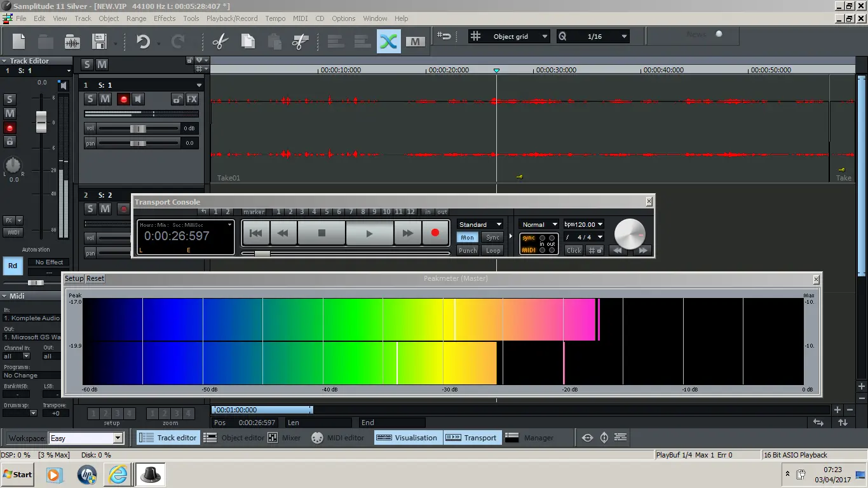Click the Paste clipboard icon
Image resolution: width=868 pixels, height=488 pixels.
275,42
